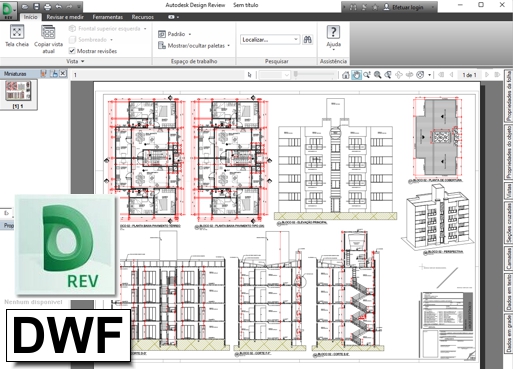Click the Home view icon in canvas toolbar
The image size is (513, 369).
pyautogui.click(x=346, y=75)
